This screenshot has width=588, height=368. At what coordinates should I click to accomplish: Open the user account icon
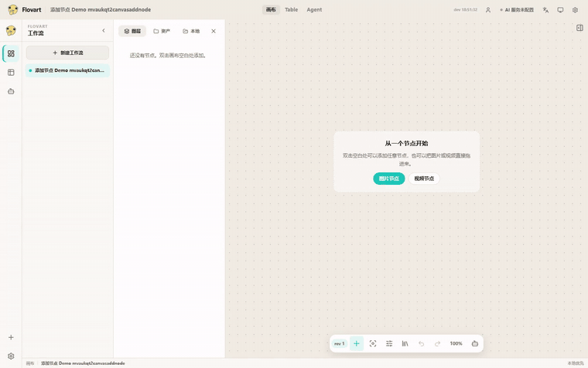pyautogui.click(x=488, y=10)
